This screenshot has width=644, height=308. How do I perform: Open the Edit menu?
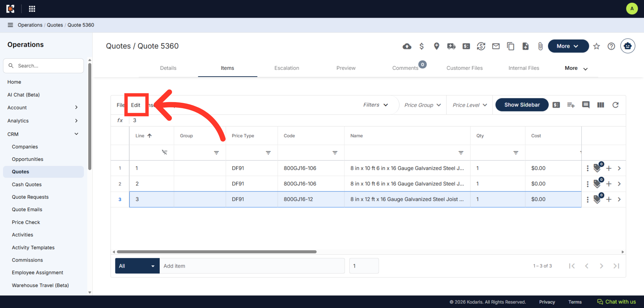click(x=136, y=105)
